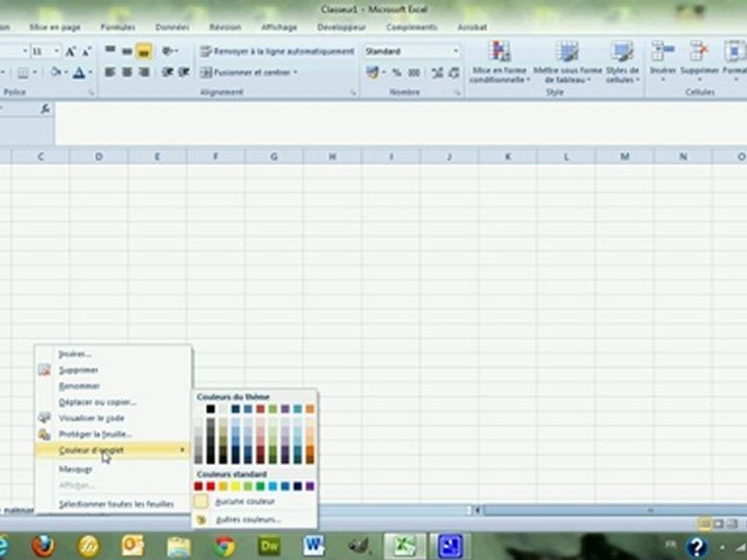Choose Sélectionner toutes les feuilles
Screen dimensions: 747x560
point(113,504)
